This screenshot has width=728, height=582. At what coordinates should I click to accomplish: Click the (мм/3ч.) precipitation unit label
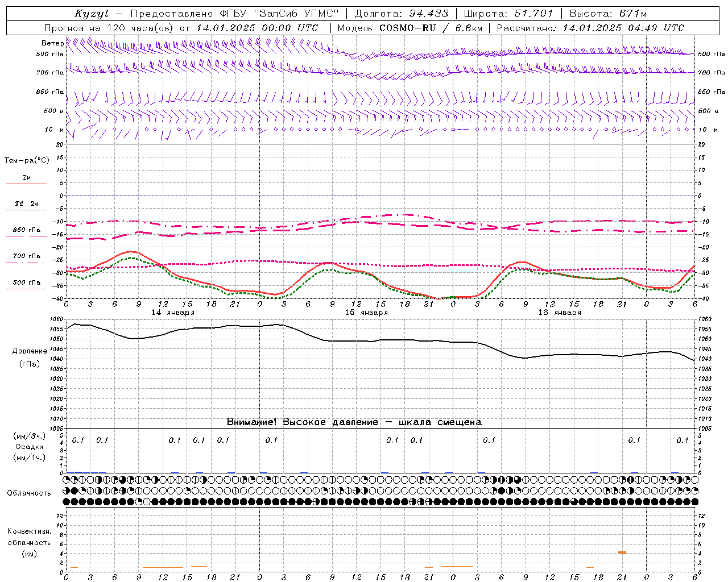point(30,436)
